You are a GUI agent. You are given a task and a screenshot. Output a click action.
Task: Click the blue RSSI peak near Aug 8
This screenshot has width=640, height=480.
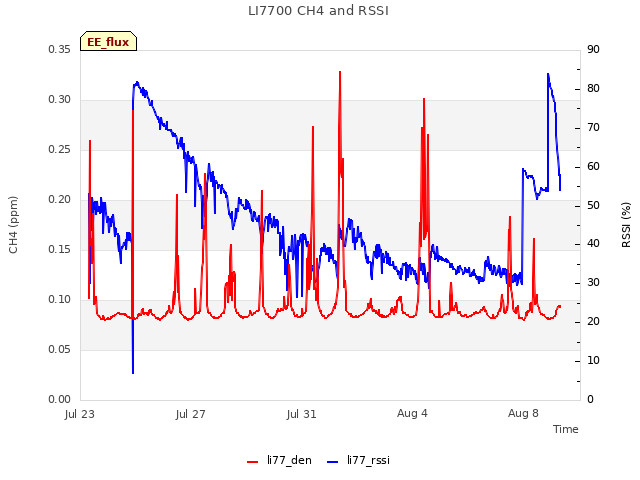click(x=548, y=74)
